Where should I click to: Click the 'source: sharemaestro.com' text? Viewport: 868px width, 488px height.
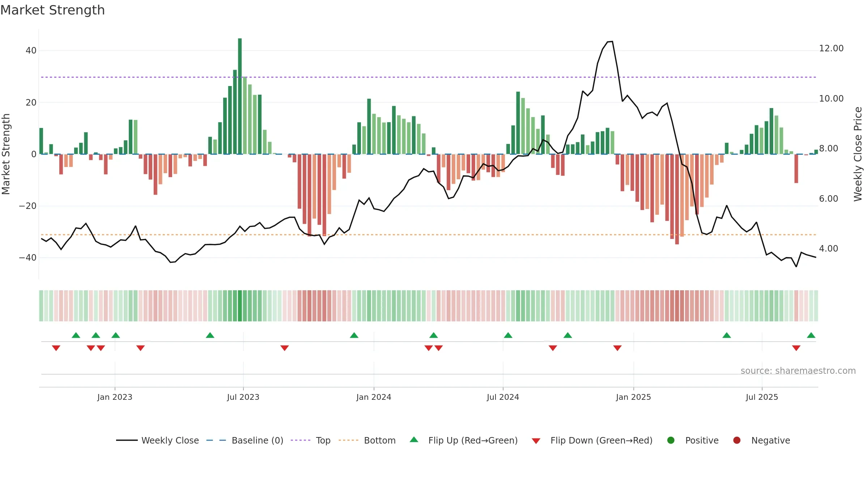798,371
